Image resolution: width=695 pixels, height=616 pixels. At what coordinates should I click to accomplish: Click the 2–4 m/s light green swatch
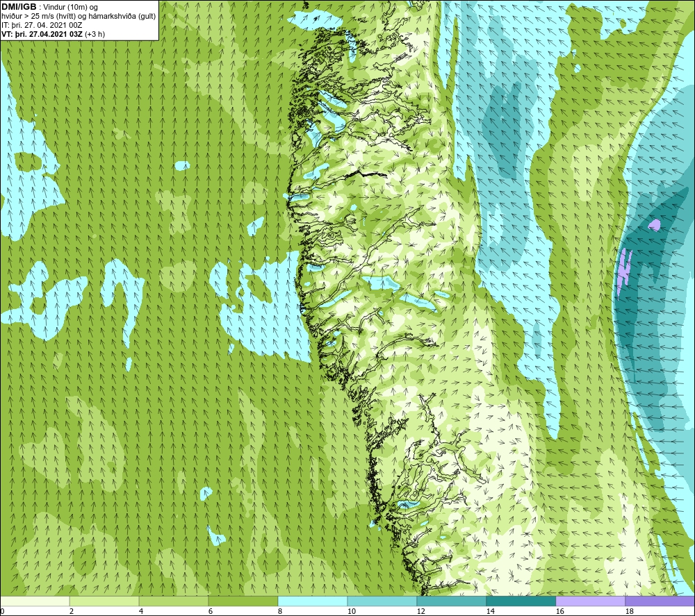tap(104, 601)
